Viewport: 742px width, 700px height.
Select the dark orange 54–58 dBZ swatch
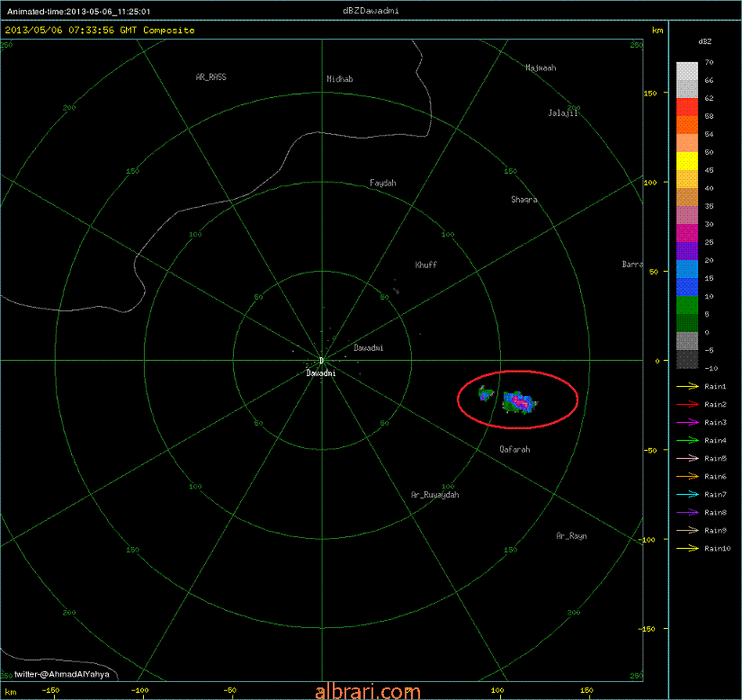(x=687, y=125)
